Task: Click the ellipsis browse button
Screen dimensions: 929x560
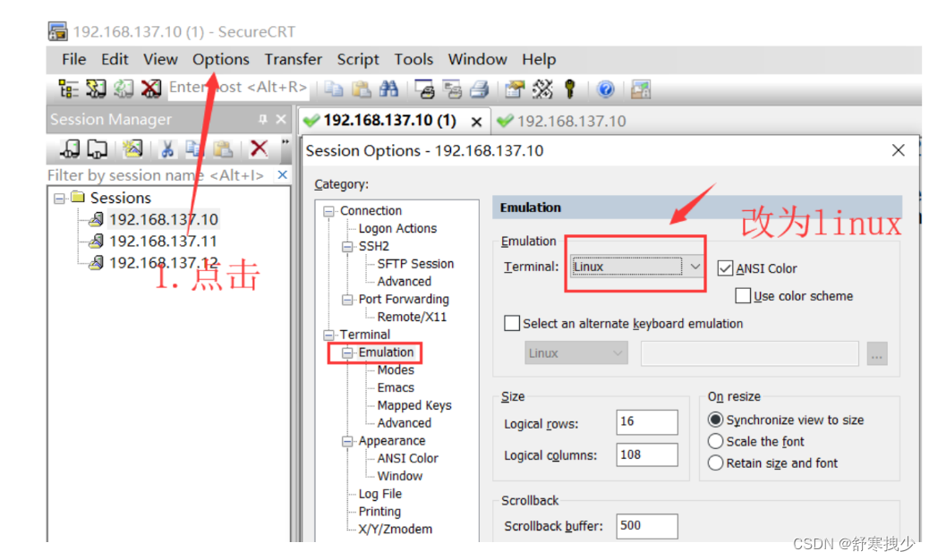Action: 877,354
